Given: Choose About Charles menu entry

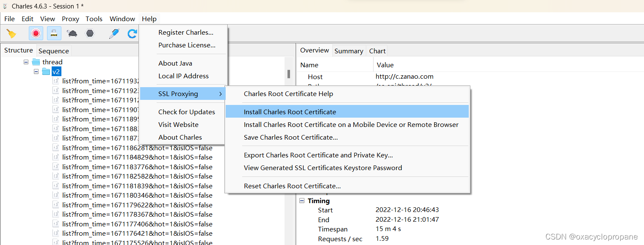Looking at the screenshot, I should click(180, 138).
